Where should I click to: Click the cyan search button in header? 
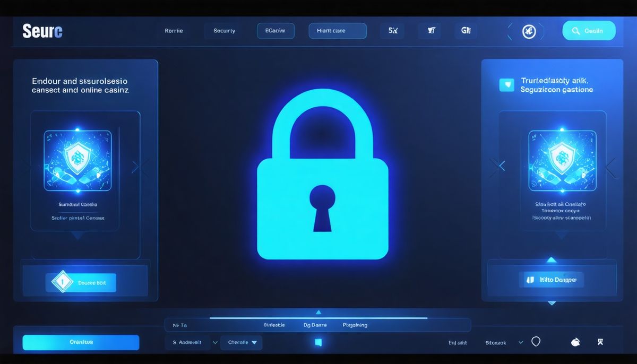[x=589, y=31]
